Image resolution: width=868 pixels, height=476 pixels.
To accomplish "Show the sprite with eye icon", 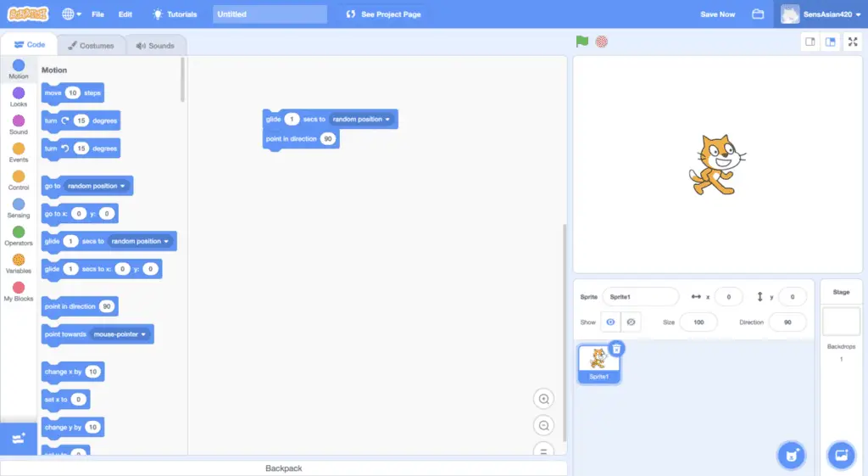I will click(610, 322).
